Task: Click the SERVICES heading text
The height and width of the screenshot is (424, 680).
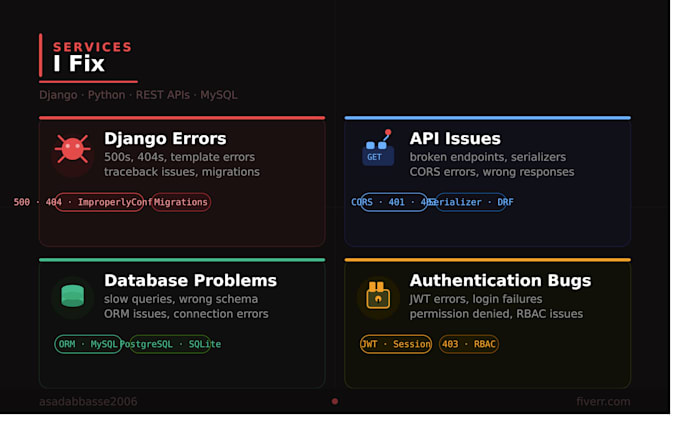Action: coord(94,47)
